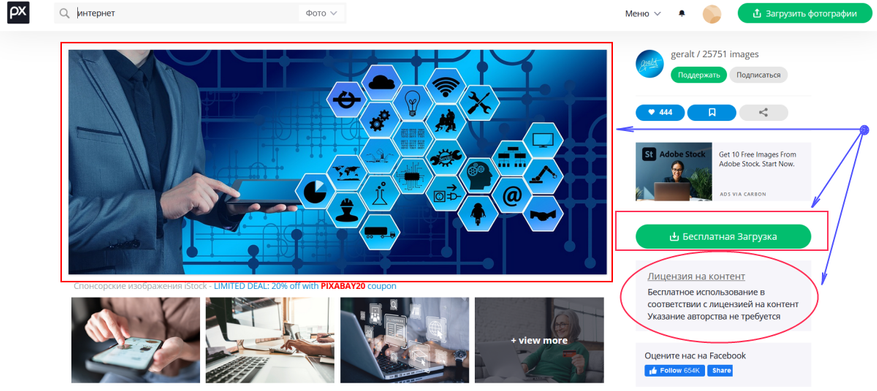Screen dimensions: 877x391
Task: Focus the search field containing интернет
Action: [x=187, y=13]
